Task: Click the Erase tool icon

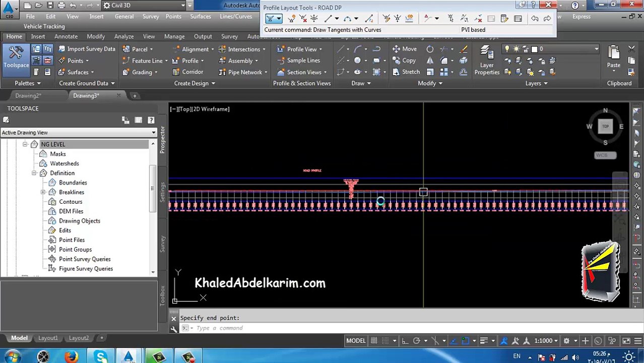Action: 464,49
